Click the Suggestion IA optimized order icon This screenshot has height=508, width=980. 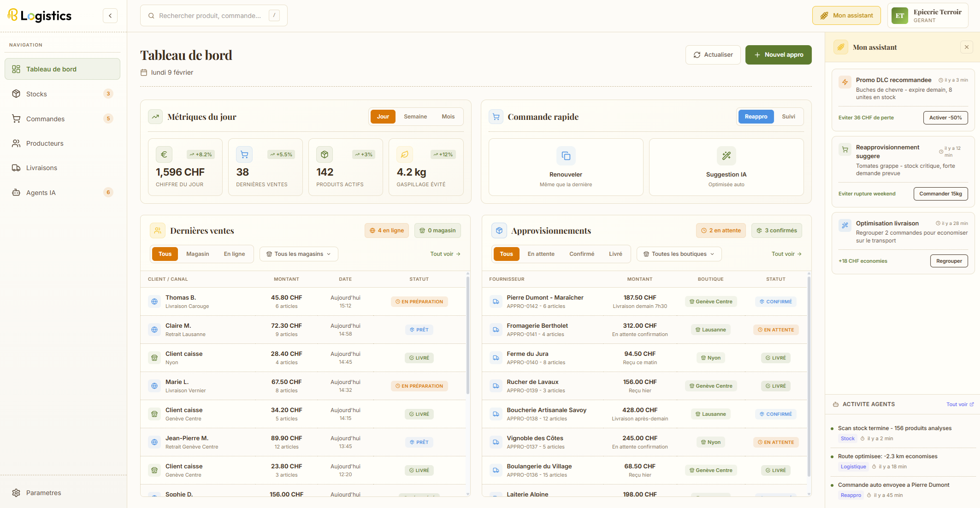(x=726, y=156)
